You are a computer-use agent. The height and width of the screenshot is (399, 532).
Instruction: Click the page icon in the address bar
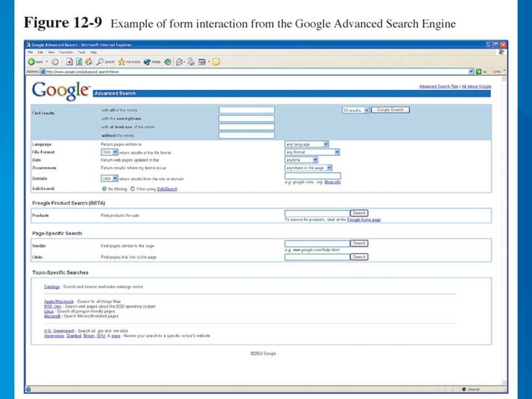[x=43, y=71]
